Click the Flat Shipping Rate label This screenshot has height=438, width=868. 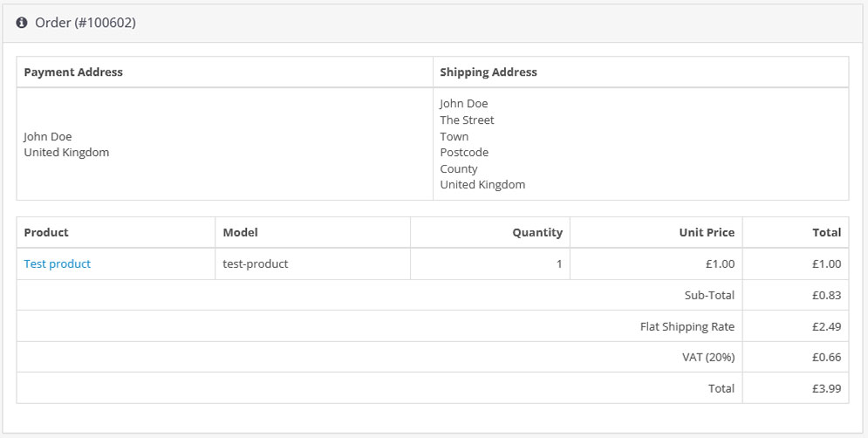pos(687,327)
